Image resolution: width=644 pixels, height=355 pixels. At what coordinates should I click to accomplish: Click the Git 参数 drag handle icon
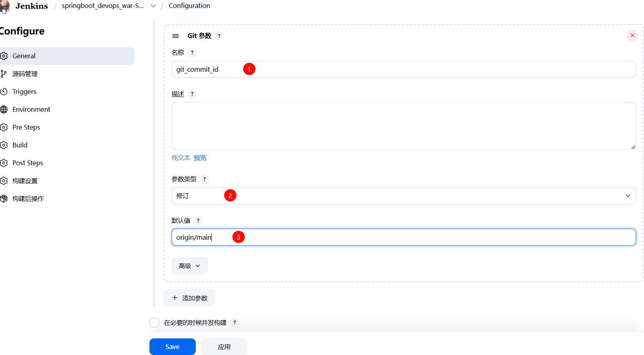tap(176, 36)
